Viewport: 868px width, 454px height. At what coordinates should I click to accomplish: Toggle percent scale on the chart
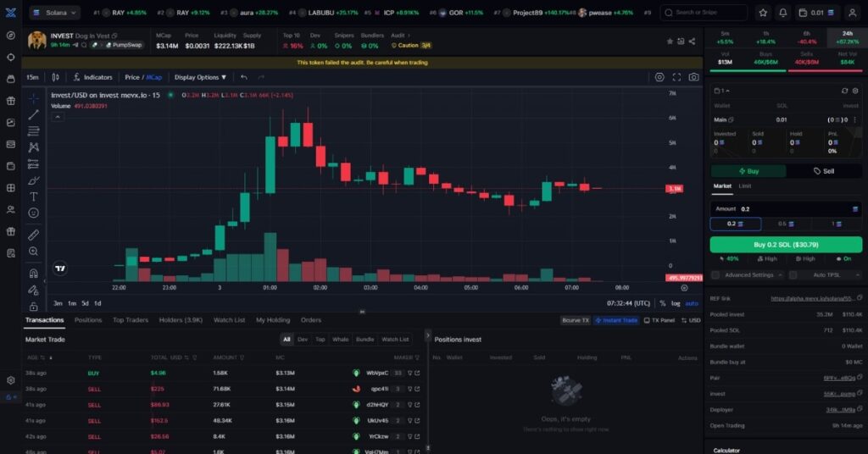(x=663, y=303)
